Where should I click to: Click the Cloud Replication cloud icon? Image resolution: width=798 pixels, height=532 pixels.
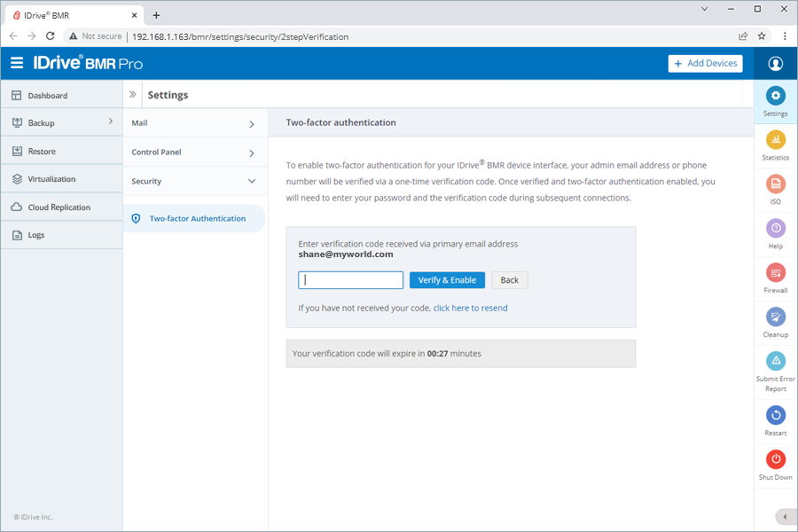coord(17,207)
